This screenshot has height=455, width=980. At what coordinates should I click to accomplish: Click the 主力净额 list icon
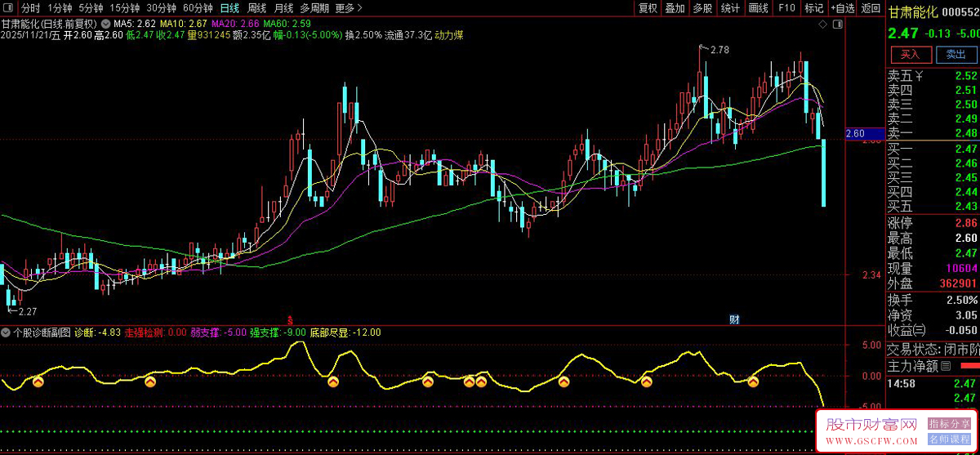(947, 365)
